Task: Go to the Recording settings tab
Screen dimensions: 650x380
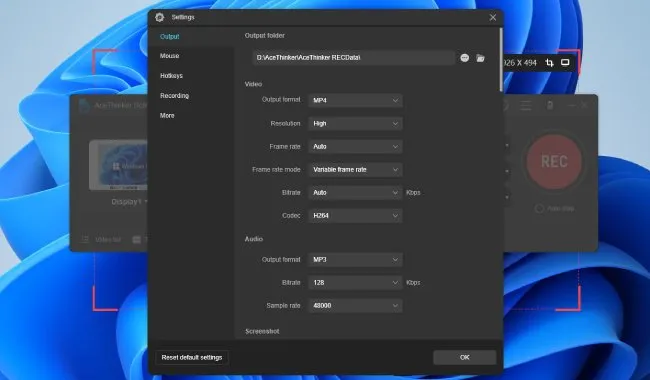Action: point(175,96)
